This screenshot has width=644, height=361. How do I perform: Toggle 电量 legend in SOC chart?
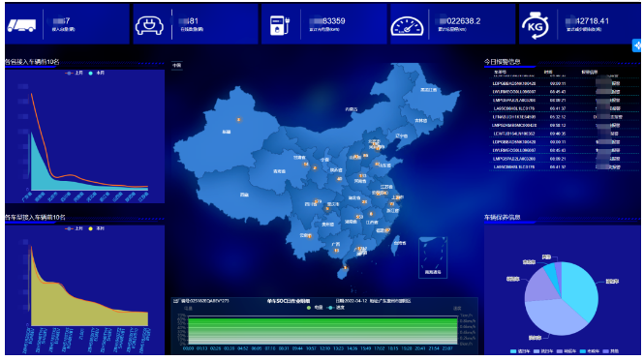point(315,307)
